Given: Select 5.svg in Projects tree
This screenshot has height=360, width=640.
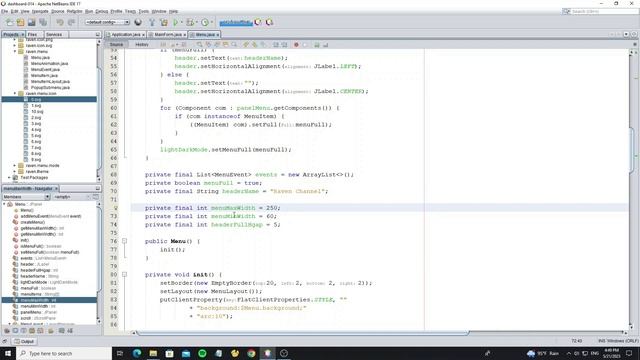Looking at the screenshot, I should point(36,136).
